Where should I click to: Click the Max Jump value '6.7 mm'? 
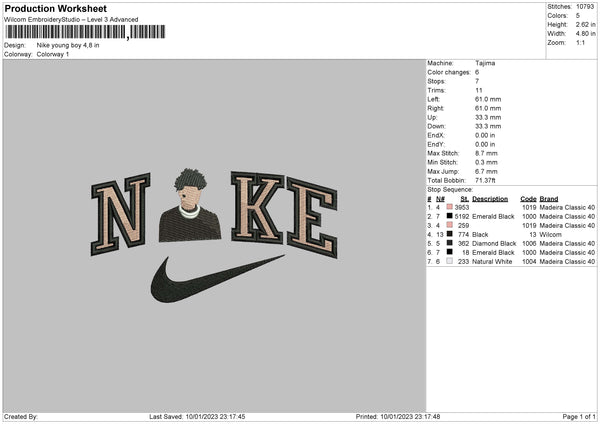[x=486, y=171]
